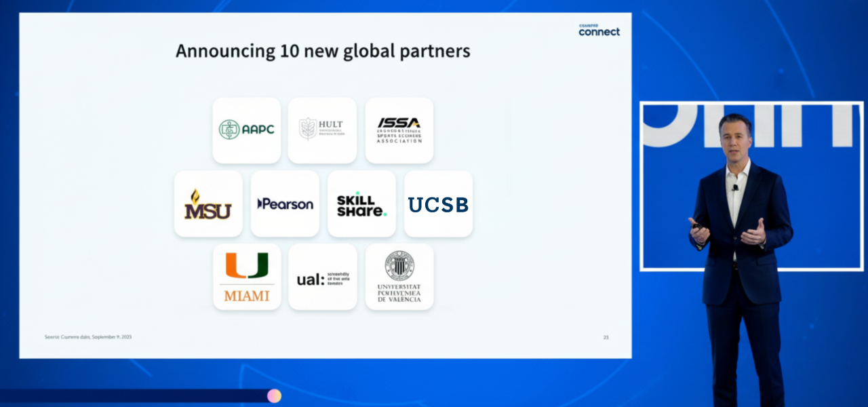868x407 pixels.
Task: Click the Pearson partner logo
Action: 285,203
